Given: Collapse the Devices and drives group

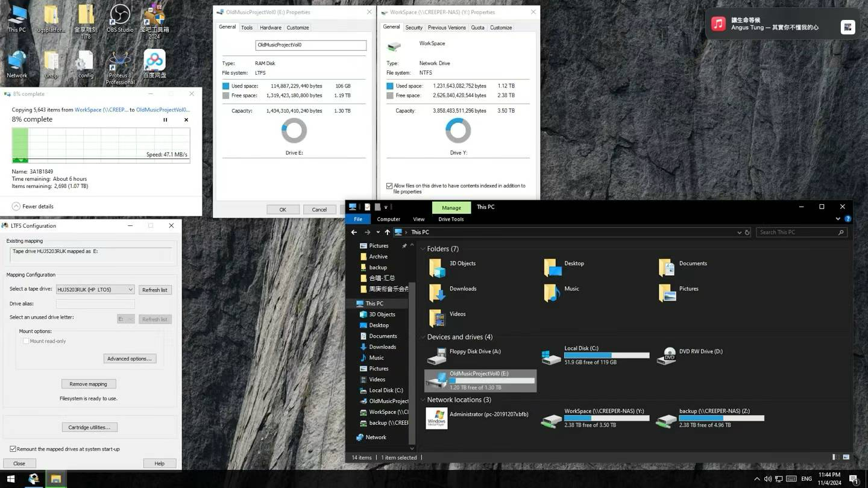Looking at the screenshot, I should [423, 337].
